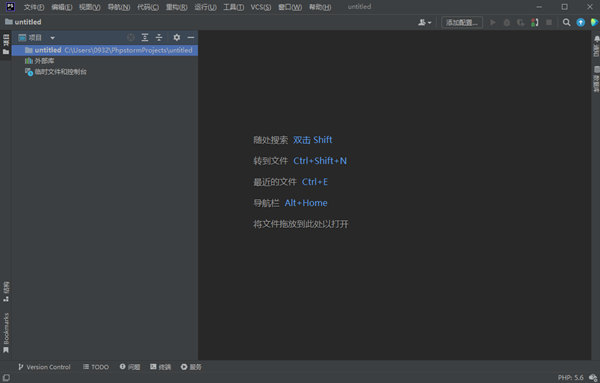Click the untitled window title text
Screen dimensions: 600x383
pyautogui.click(x=359, y=7)
